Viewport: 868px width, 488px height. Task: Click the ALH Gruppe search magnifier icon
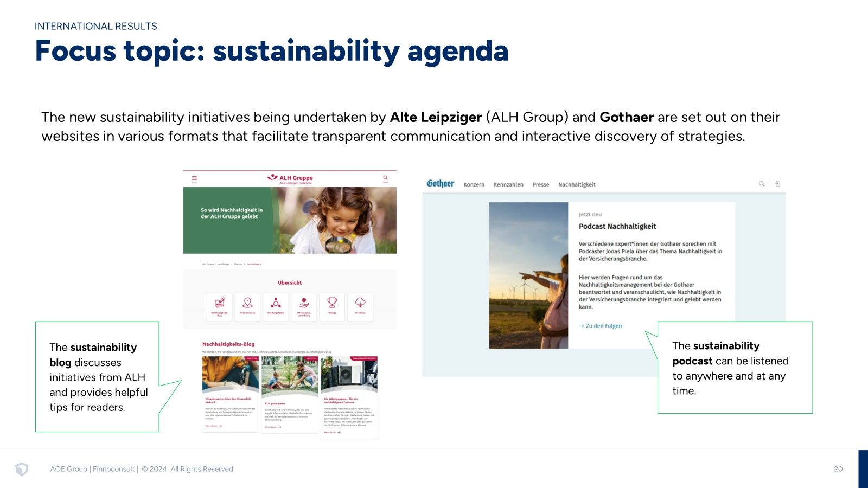pos(385,178)
